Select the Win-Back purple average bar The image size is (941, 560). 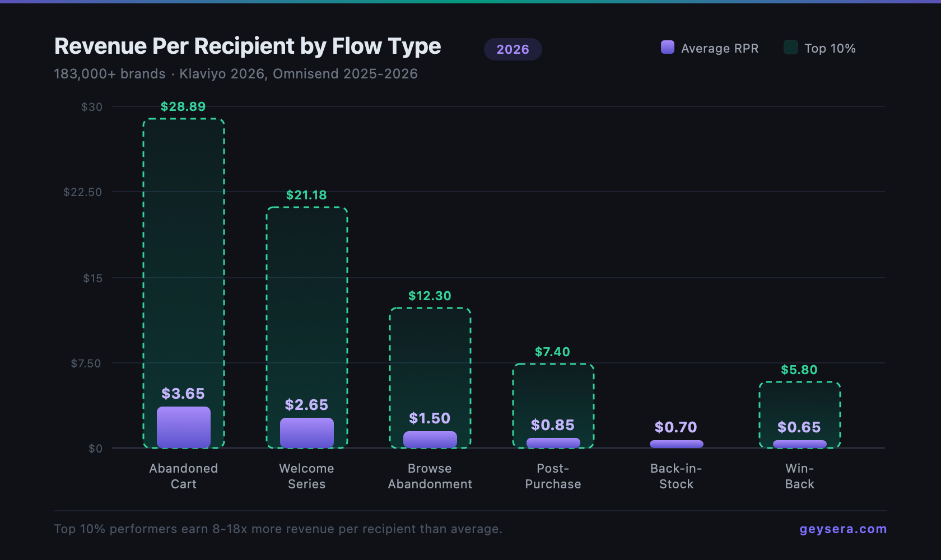800,444
